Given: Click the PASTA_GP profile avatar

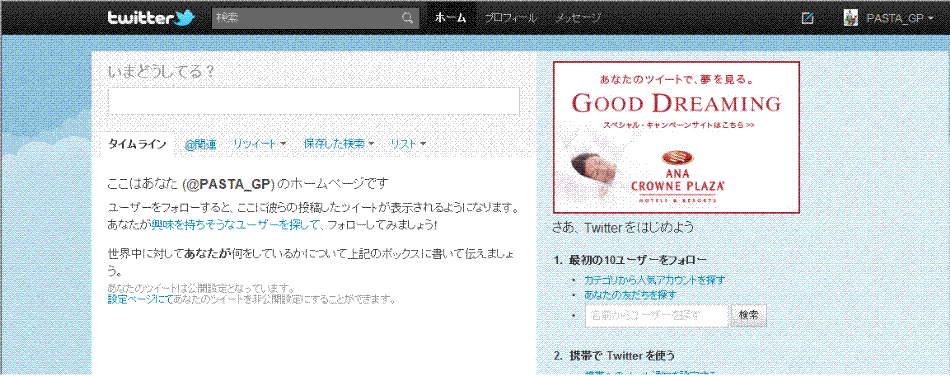Looking at the screenshot, I should (851, 18).
